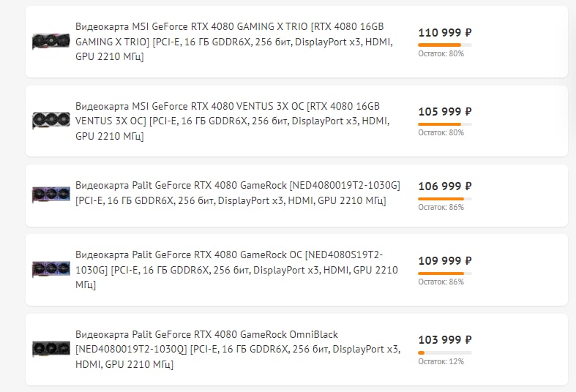The height and width of the screenshot is (392, 576).
Task: Open the Palit GameRock NED4080019T2-1030G product image
Action: point(51,195)
